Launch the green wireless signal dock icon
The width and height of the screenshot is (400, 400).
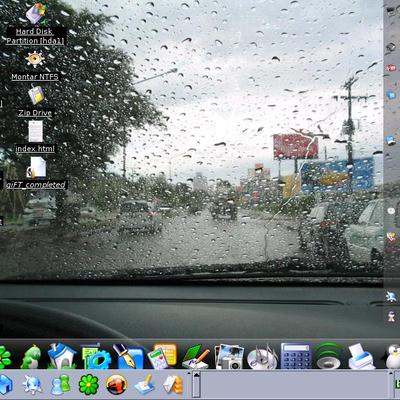tap(329, 356)
